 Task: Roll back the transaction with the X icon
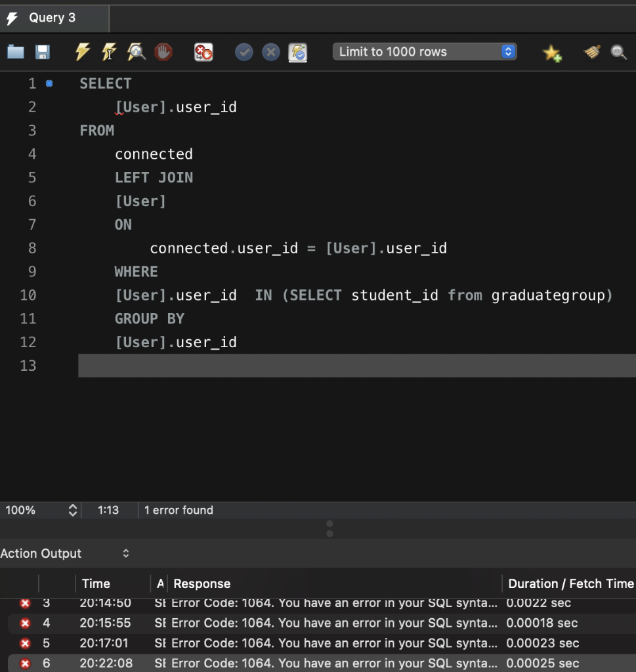coord(271,52)
